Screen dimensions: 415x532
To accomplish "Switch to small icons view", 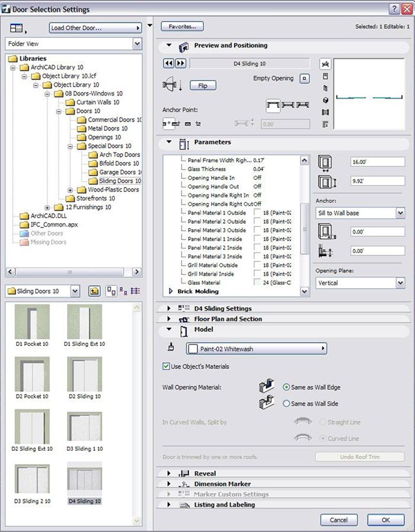I will click(x=123, y=291).
